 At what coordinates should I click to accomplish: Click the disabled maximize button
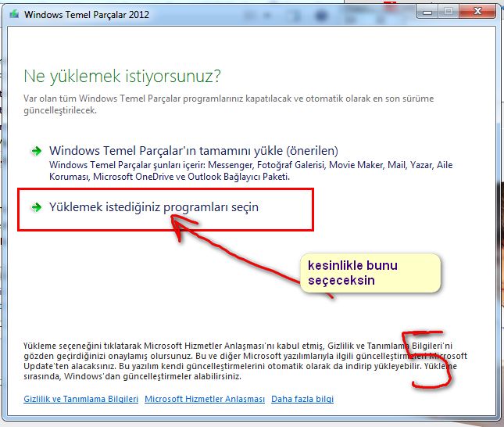tap(449, 12)
